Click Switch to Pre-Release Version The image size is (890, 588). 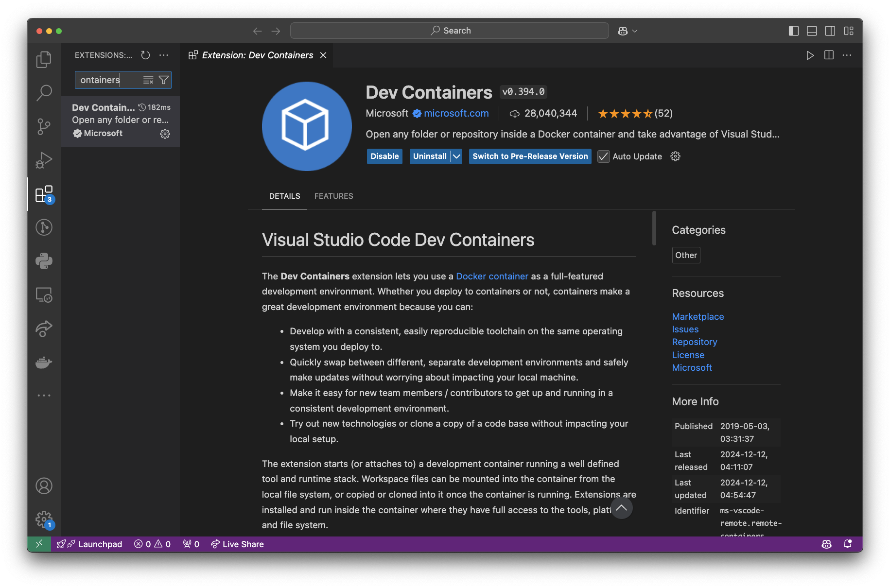530,156
